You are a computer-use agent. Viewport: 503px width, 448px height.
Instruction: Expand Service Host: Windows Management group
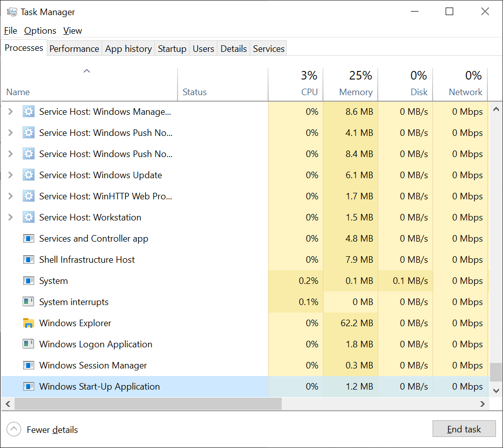(11, 112)
